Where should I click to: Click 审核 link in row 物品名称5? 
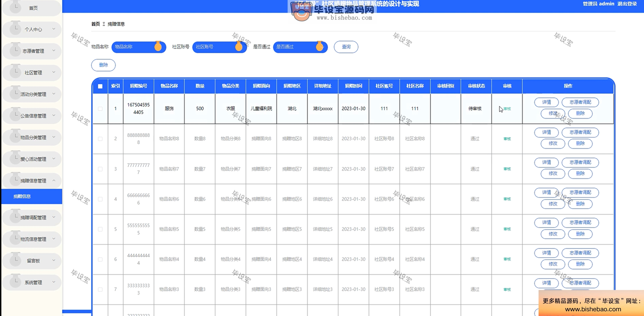click(507, 229)
